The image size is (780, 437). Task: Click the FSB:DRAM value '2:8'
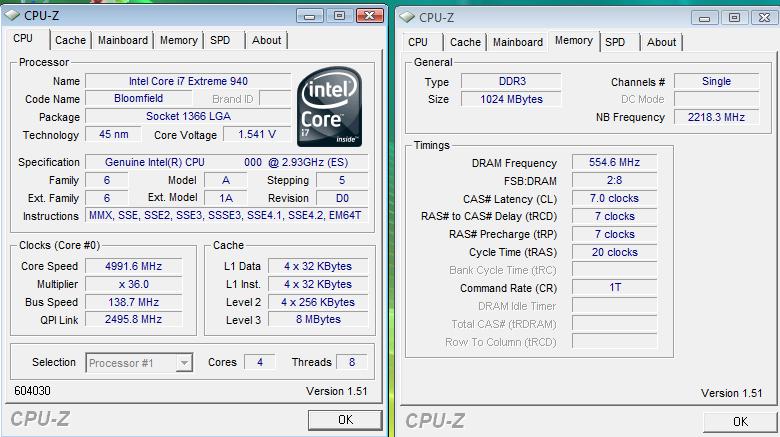tap(614, 180)
